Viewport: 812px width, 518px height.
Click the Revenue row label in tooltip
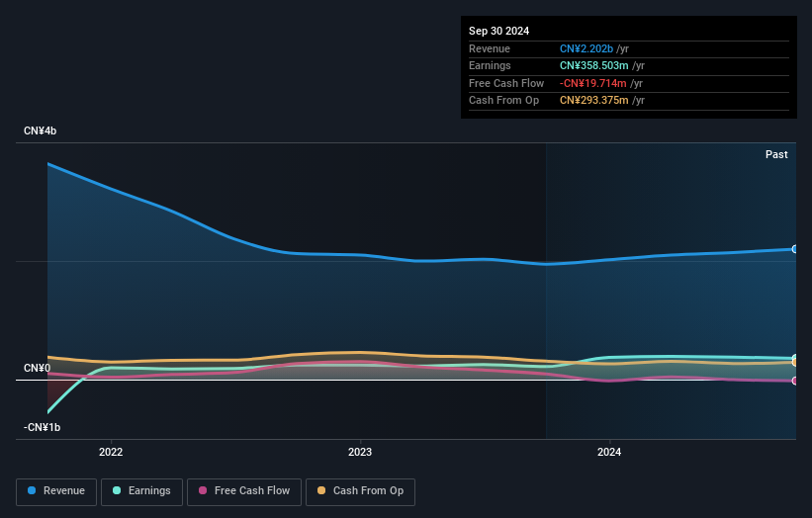tap(490, 48)
